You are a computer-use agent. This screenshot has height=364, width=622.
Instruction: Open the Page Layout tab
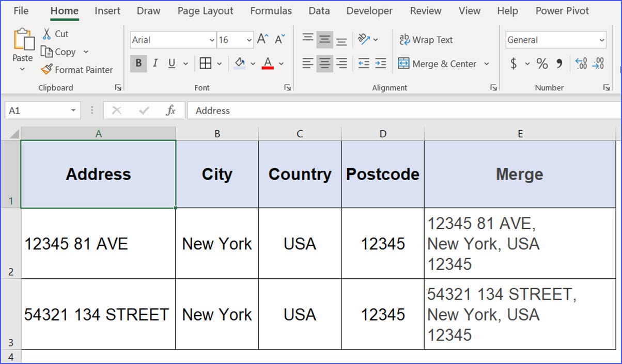pos(205,11)
